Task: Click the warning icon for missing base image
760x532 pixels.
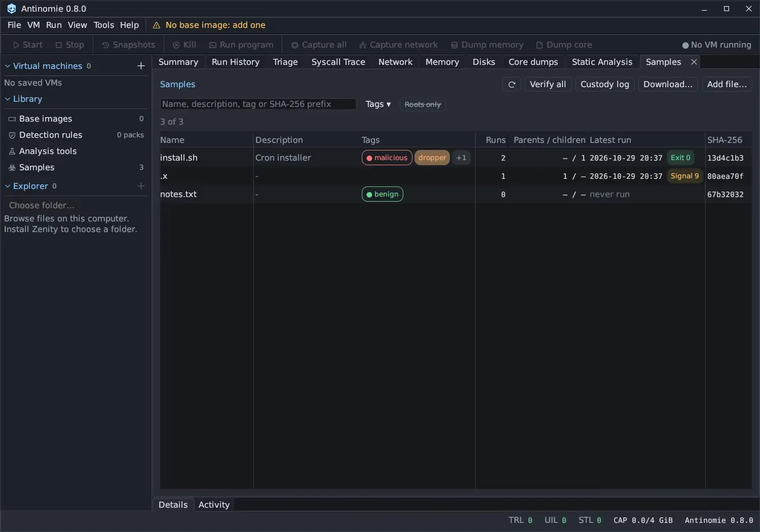Action: pyautogui.click(x=157, y=25)
